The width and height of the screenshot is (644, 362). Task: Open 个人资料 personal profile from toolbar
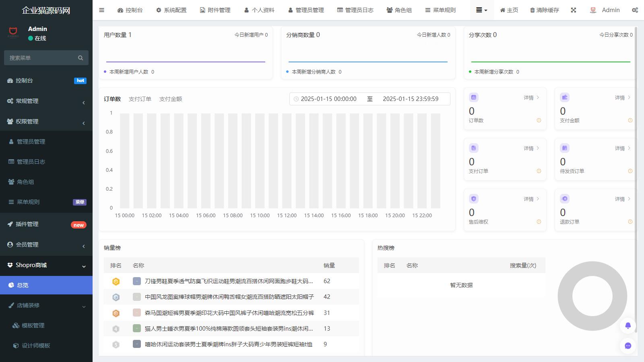point(260,10)
